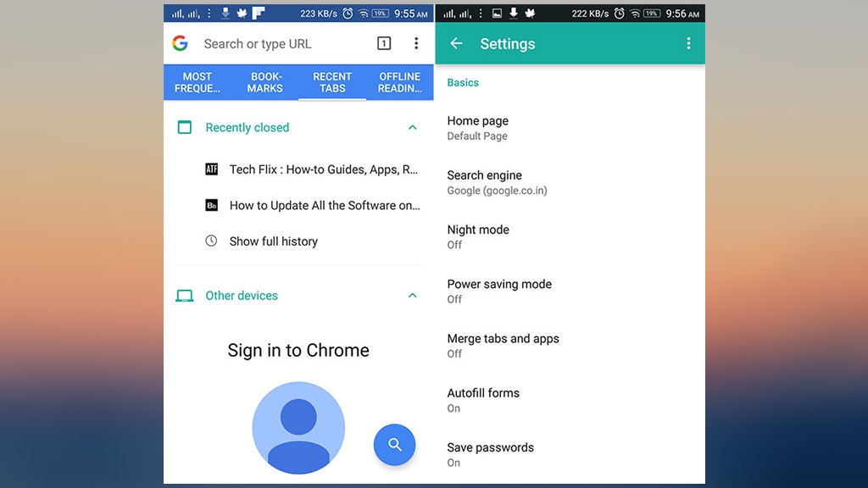Tap the Bb favicon of the How to Update entry
868x488 pixels.
click(x=211, y=205)
